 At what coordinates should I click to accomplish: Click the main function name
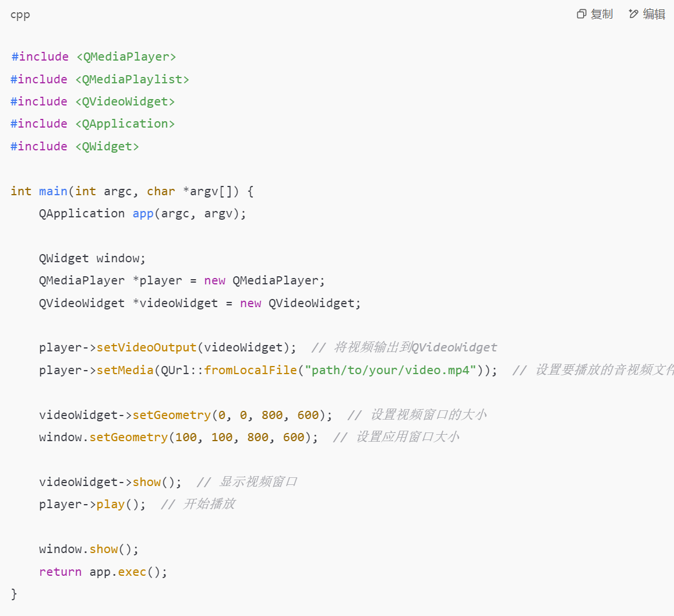tap(53, 191)
